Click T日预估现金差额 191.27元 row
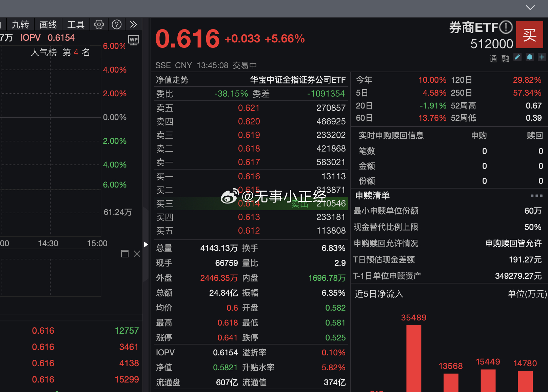 (448, 260)
